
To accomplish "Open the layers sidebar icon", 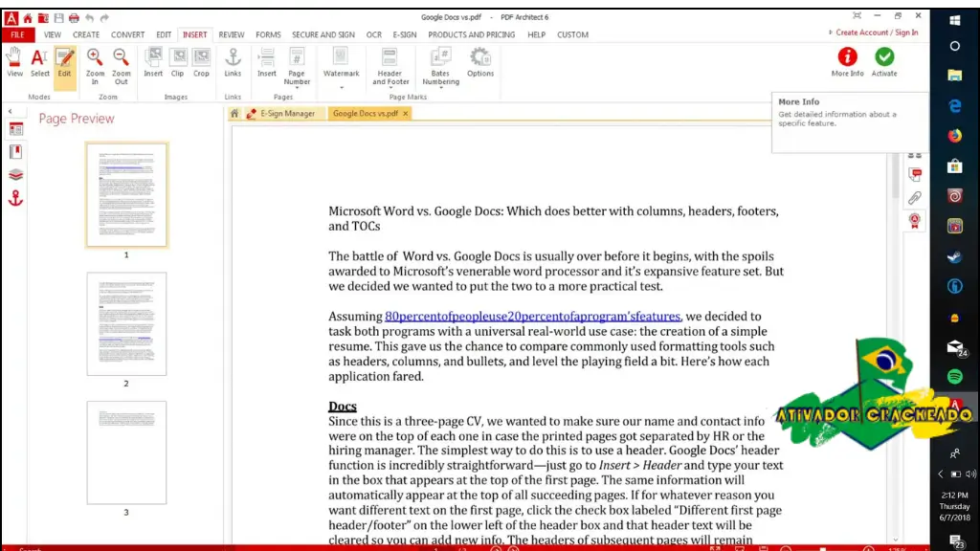I will click(15, 175).
